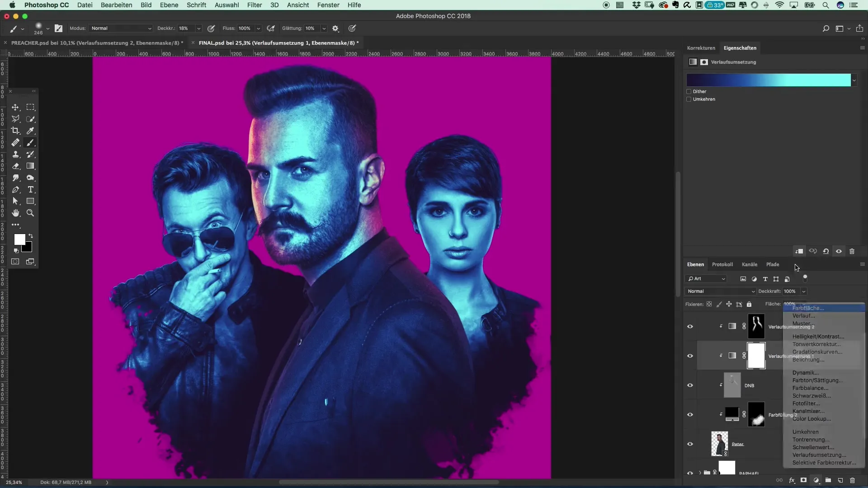Viewport: 868px width, 488px height.
Task: Toggle layer filtering switch on or off
Action: (805, 278)
